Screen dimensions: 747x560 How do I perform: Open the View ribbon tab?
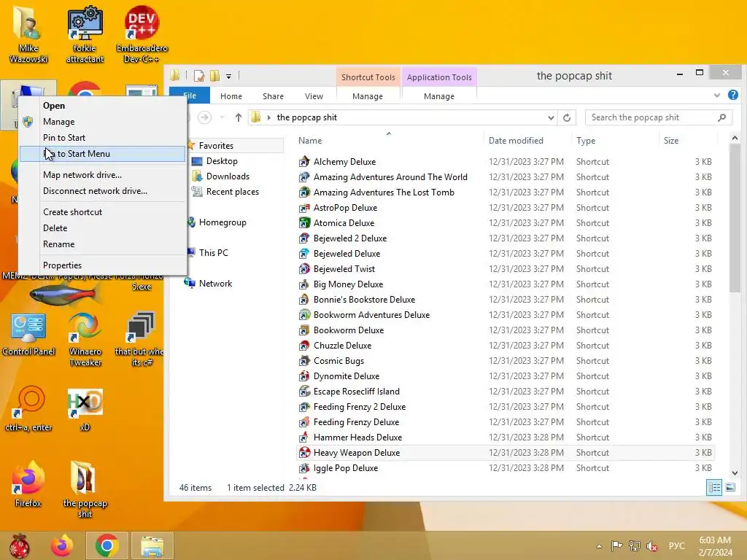click(x=314, y=96)
